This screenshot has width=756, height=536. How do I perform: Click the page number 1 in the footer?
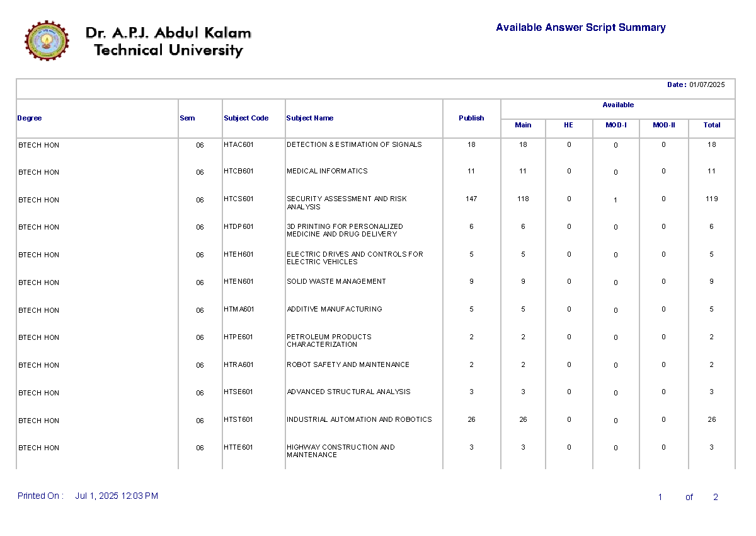[x=660, y=497]
